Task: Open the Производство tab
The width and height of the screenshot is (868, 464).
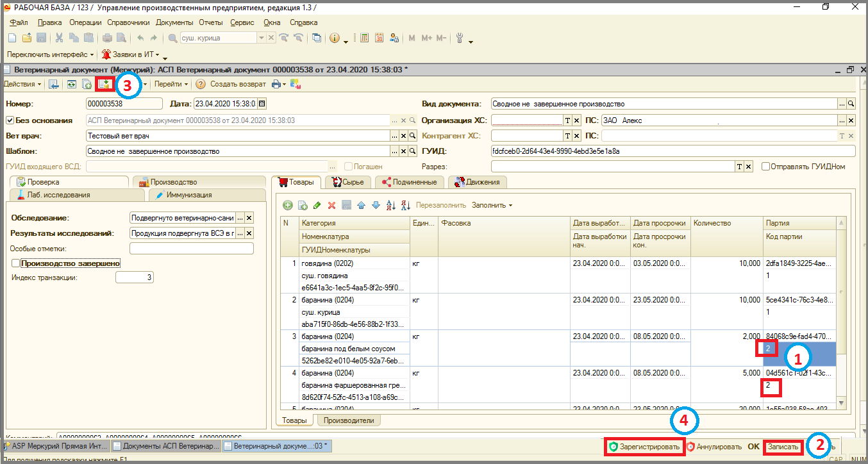Action: [x=199, y=182]
